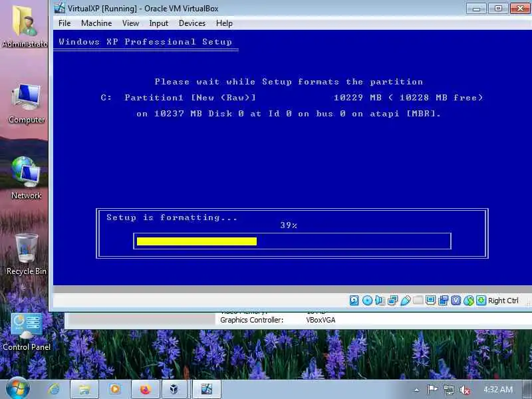Click the 'Windows XP Professional Setup' heading
The width and height of the screenshot is (532, 399).
click(x=145, y=42)
